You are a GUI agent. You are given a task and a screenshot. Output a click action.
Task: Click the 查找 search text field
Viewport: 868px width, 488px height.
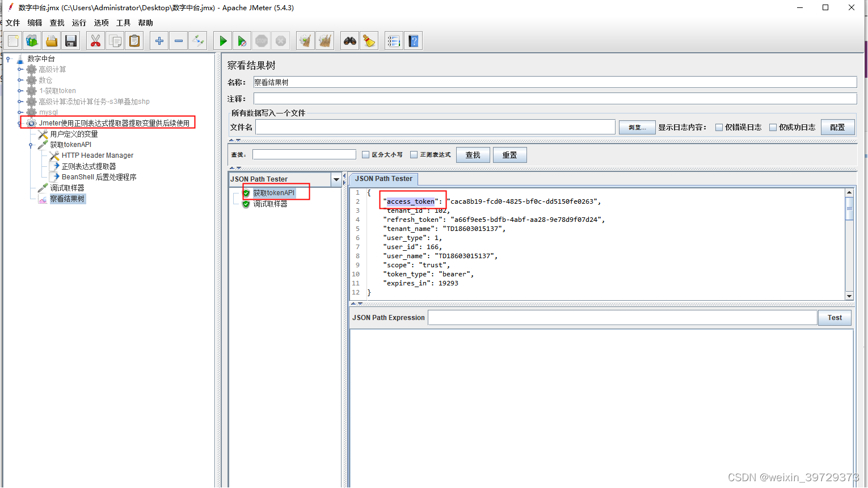click(x=304, y=154)
